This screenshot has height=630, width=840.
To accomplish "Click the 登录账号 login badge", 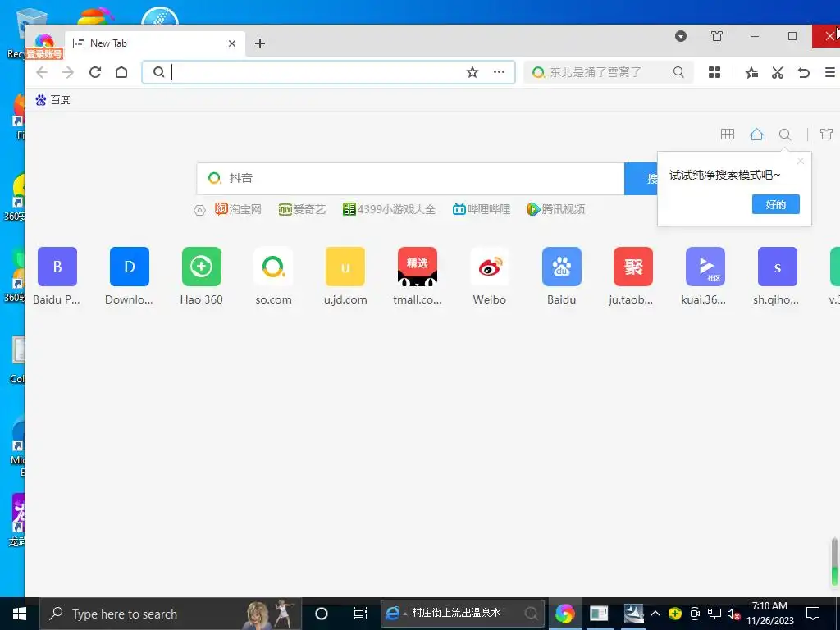I will 45,54.
